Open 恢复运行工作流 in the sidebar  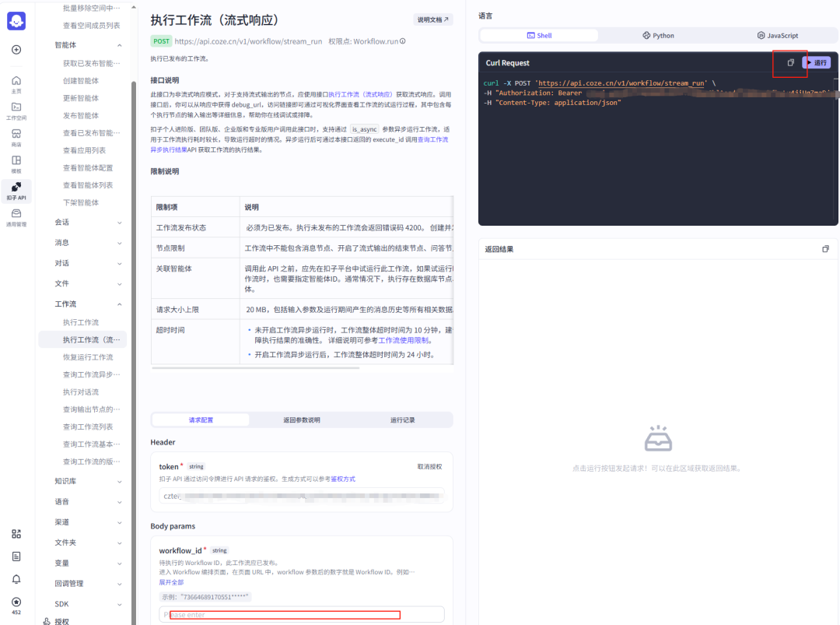[88, 357]
